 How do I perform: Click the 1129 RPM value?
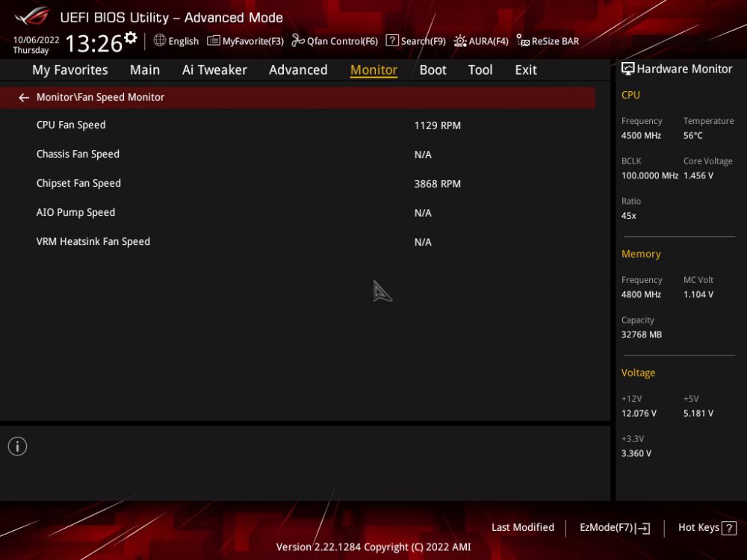[437, 125]
